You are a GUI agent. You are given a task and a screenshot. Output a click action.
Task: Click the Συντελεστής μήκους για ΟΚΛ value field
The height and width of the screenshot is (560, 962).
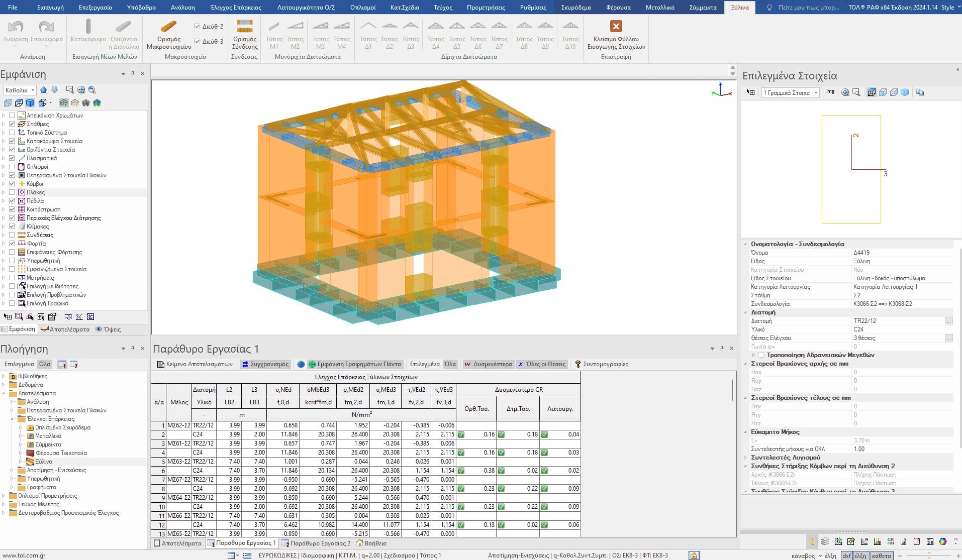pos(902,449)
